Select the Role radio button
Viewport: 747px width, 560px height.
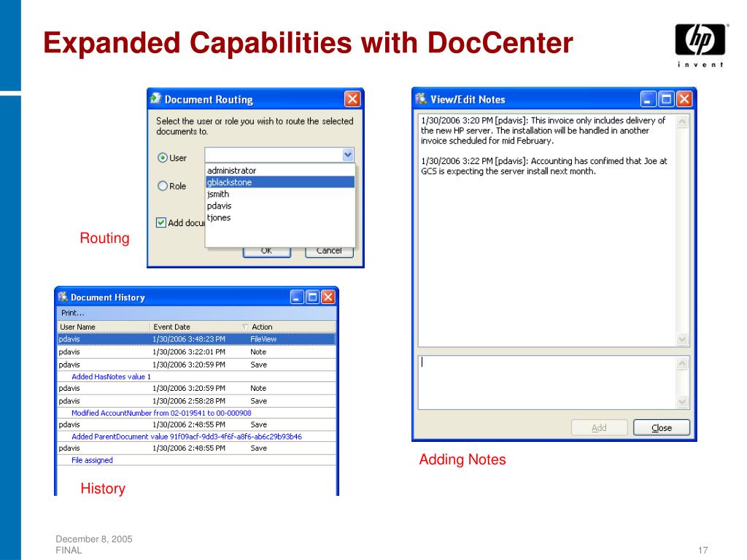(x=163, y=186)
